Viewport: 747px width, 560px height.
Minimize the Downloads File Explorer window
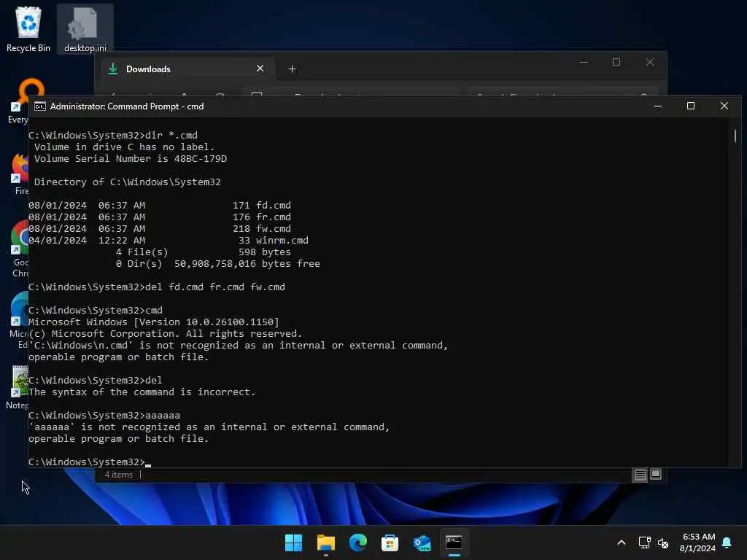click(x=583, y=62)
